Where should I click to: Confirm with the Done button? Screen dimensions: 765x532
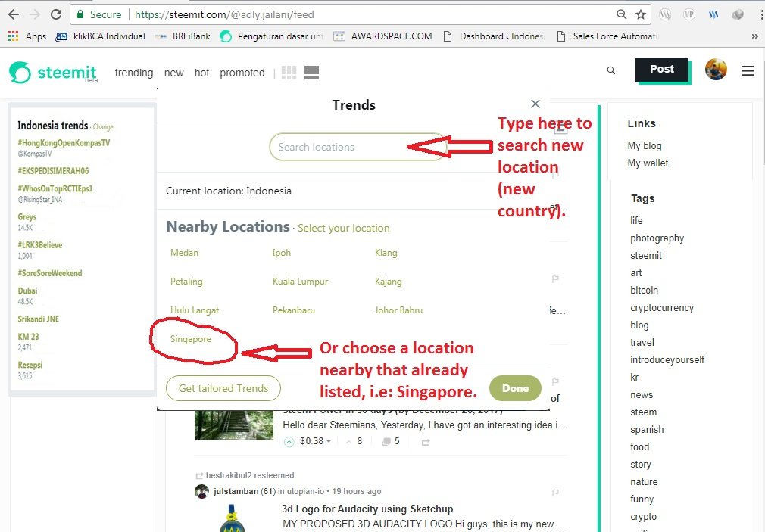click(x=515, y=388)
